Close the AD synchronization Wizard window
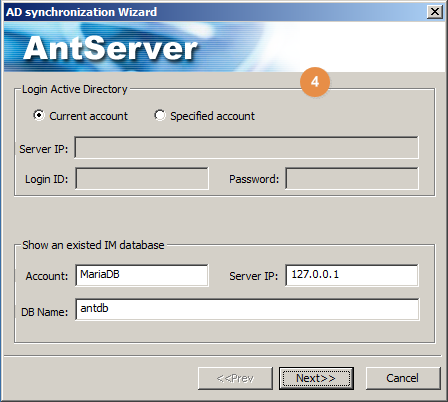 pyautogui.click(x=435, y=12)
